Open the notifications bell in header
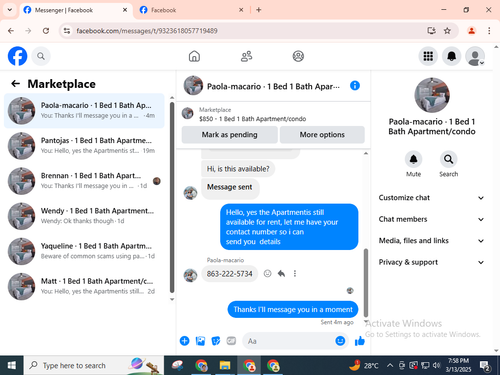 pyautogui.click(x=451, y=56)
